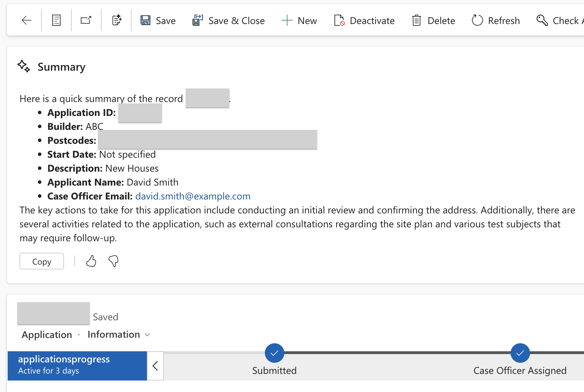Open the record set form icon
Viewport: 584px width, 392px height.
(x=56, y=21)
